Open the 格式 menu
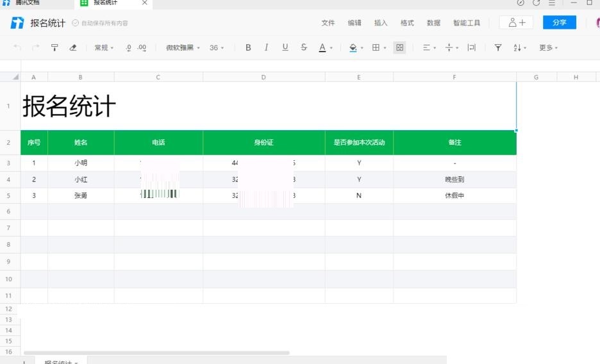The image size is (600, 364). click(x=407, y=23)
